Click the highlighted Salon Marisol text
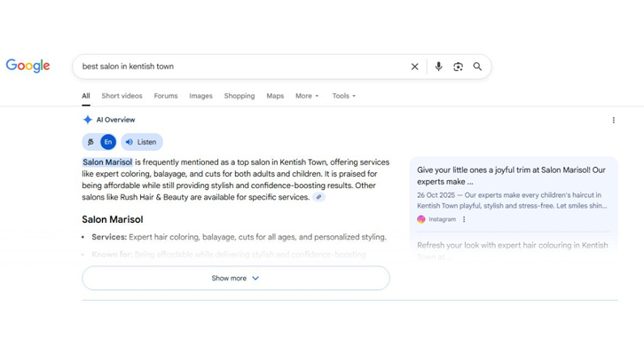Viewport: 644px width, 355px height. tap(107, 162)
